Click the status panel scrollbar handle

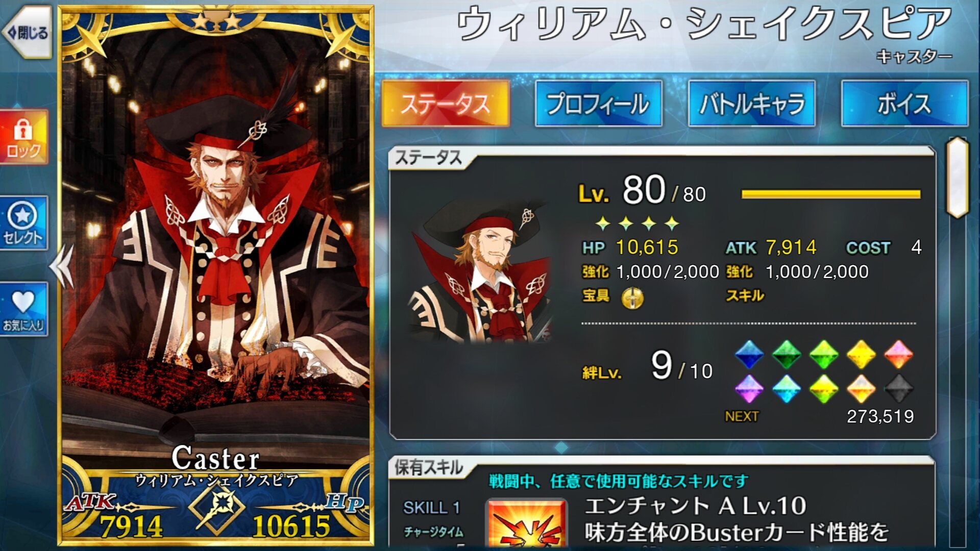(x=958, y=178)
